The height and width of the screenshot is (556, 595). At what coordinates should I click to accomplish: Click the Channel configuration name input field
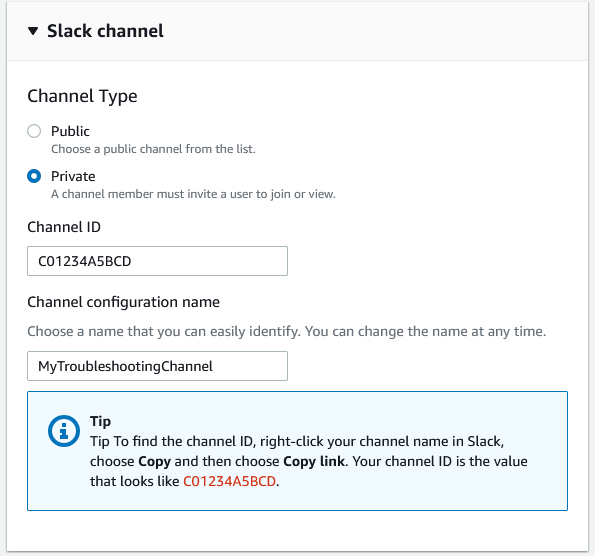pyautogui.click(x=157, y=366)
